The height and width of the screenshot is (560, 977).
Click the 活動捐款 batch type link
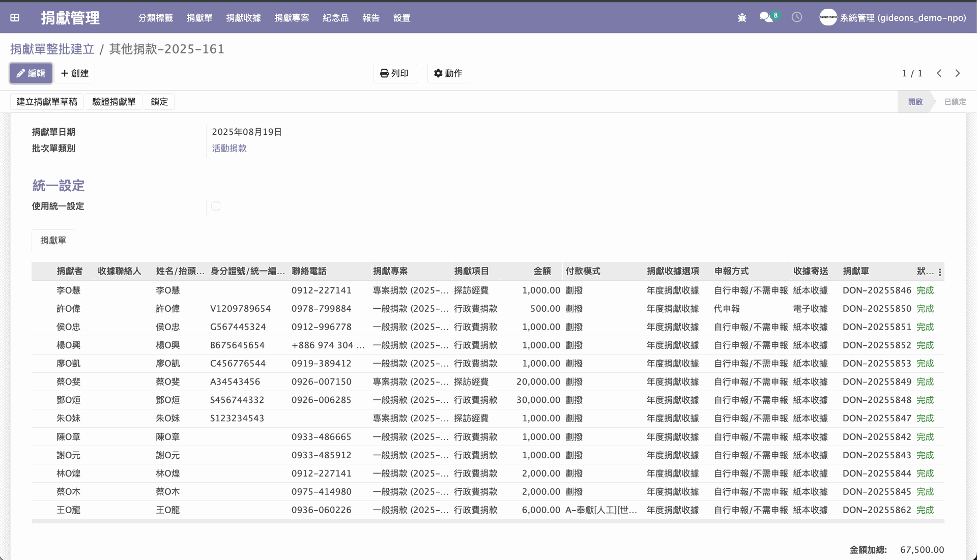[x=229, y=148]
